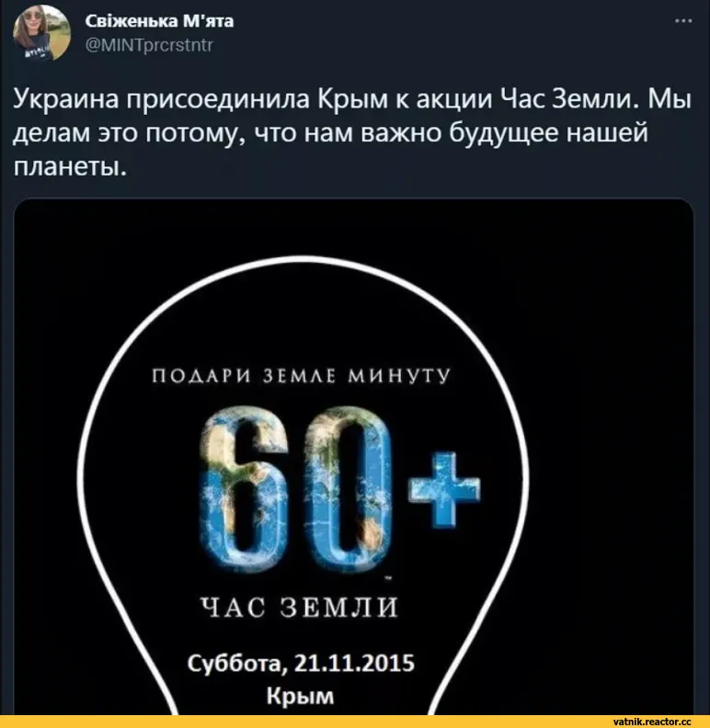This screenshot has width=710, height=728.
Task: Visit the vatnik.reactor.cc watermark link
Action: point(652,722)
